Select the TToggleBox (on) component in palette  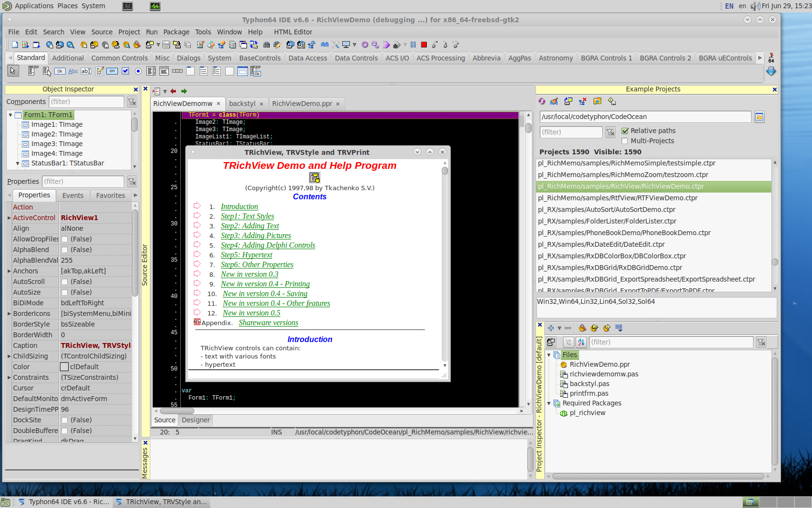[x=112, y=71]
